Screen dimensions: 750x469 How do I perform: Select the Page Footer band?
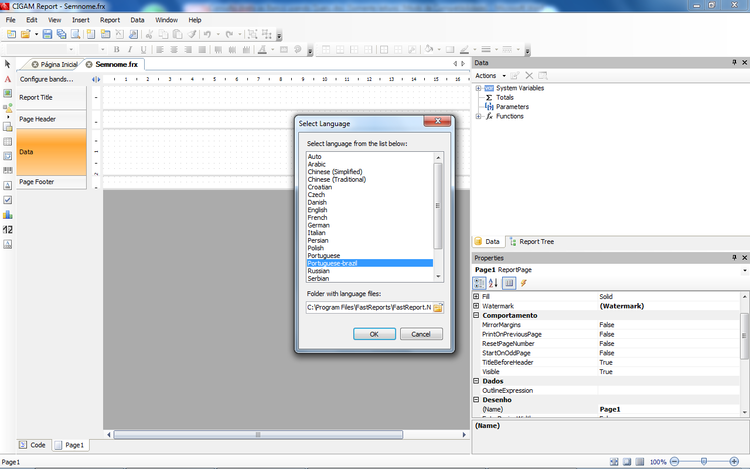[x=52, y=182]
